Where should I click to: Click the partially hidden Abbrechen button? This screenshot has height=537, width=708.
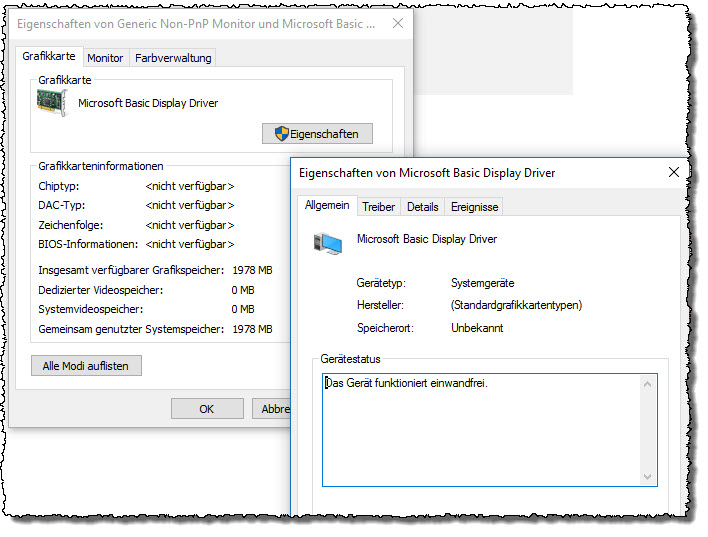pyautogui.click(x=271, y=409)
